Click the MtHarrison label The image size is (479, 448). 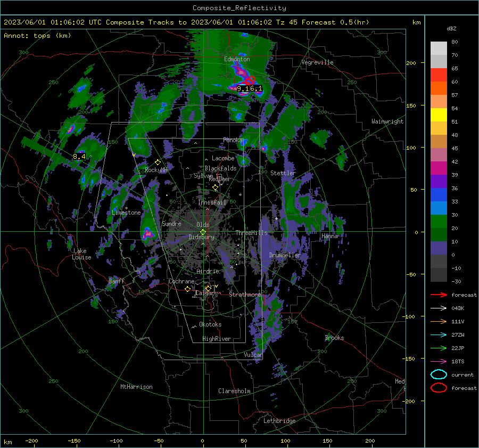click(x=136, y=387)
